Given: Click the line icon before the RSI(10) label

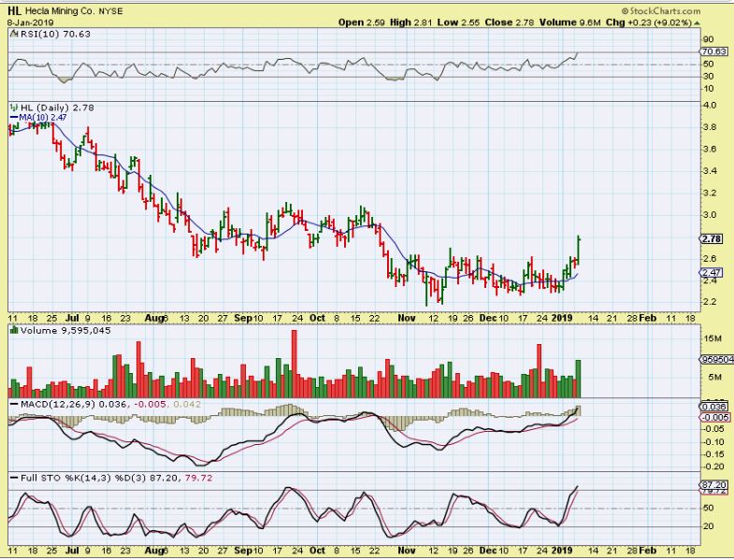Looking at the screenshot, I should (14, 35).
